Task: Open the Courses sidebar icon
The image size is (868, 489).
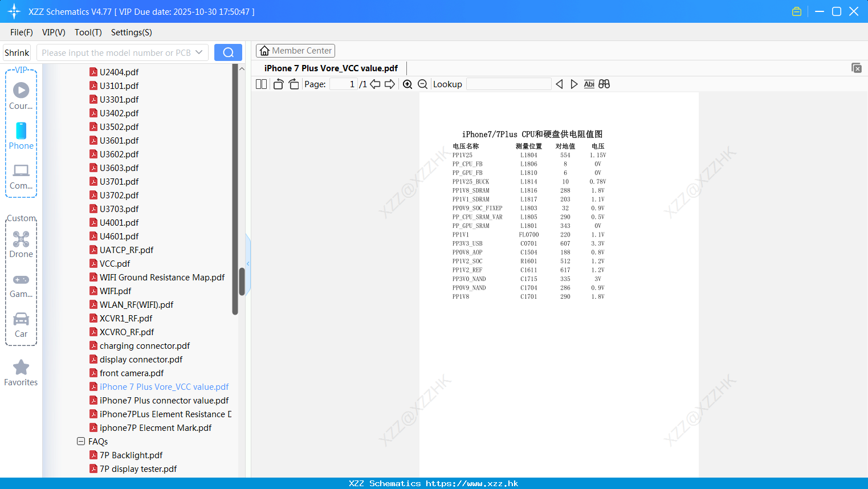Action: click(21, 96)
